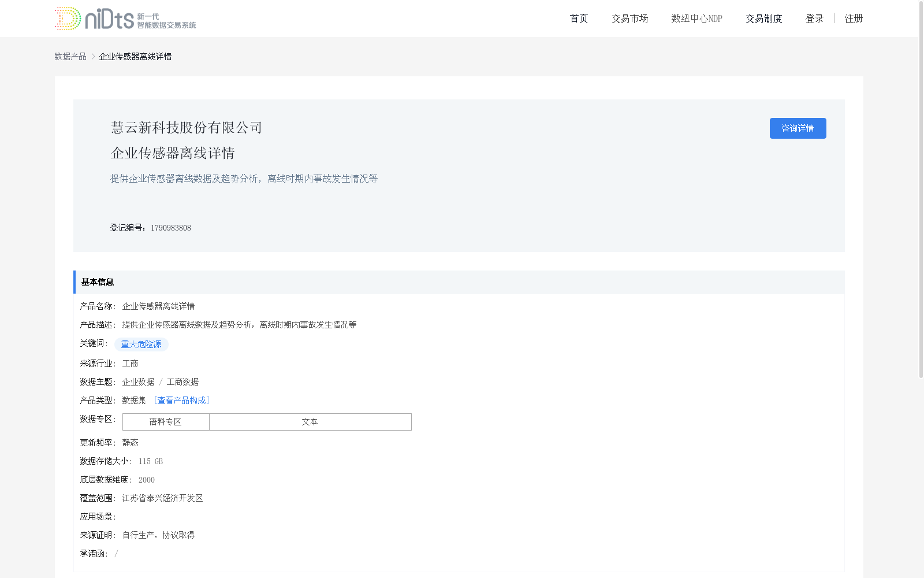Image resolution: width=924 pixels, height=578 pixels.
Task: Click 来源行业 value 工商
Action: [130, 364]
